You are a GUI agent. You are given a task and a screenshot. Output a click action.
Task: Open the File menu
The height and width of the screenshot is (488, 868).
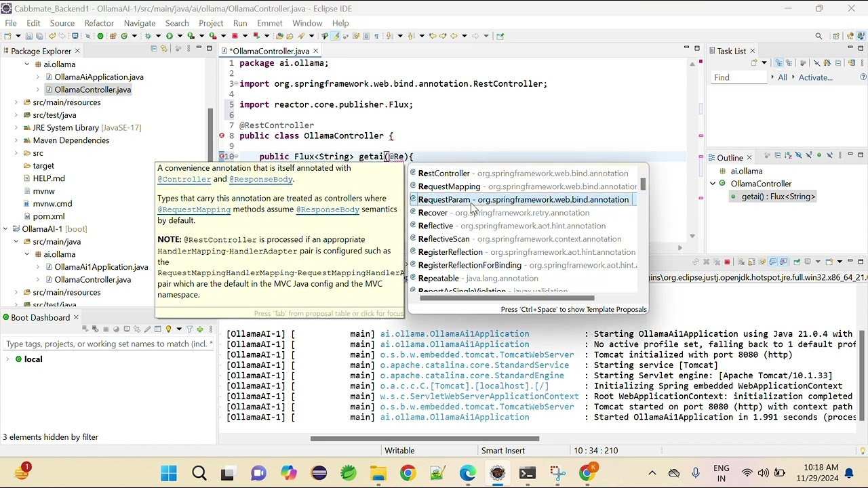(11, 23)
